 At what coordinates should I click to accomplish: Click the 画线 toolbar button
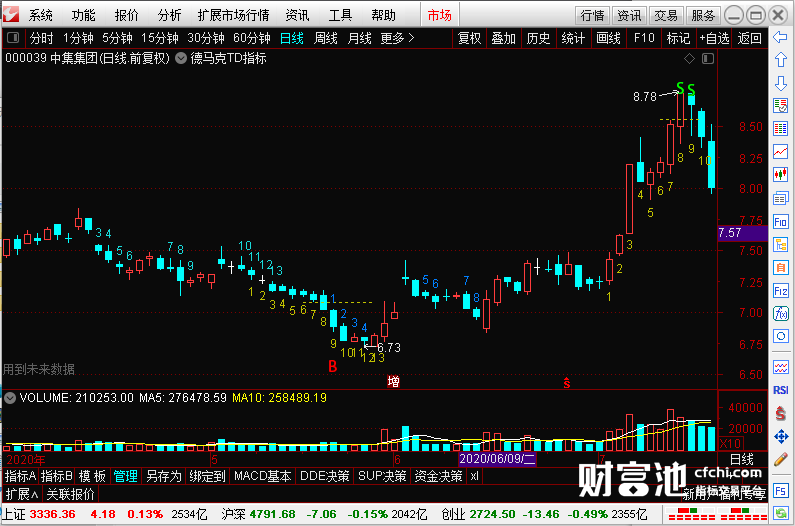click(608, 38)
